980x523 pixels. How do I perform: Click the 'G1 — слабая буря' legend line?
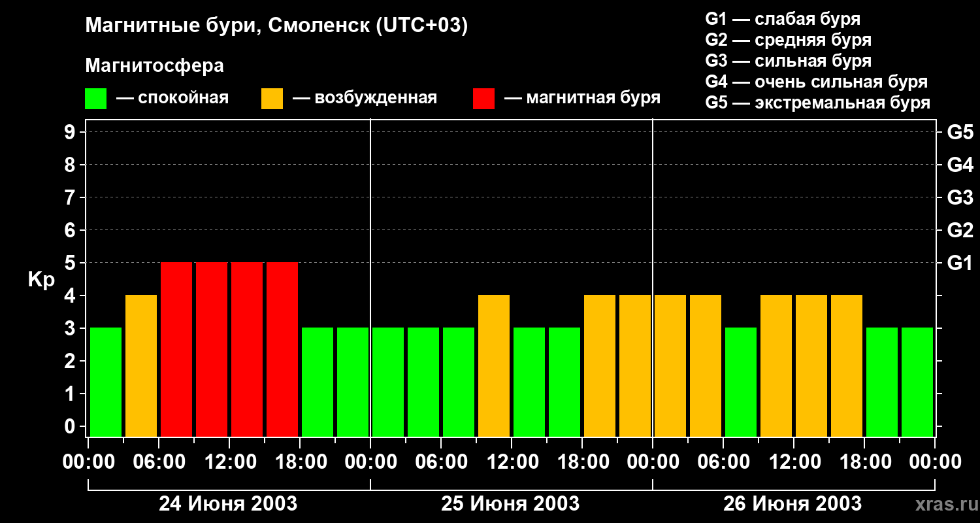783,19
